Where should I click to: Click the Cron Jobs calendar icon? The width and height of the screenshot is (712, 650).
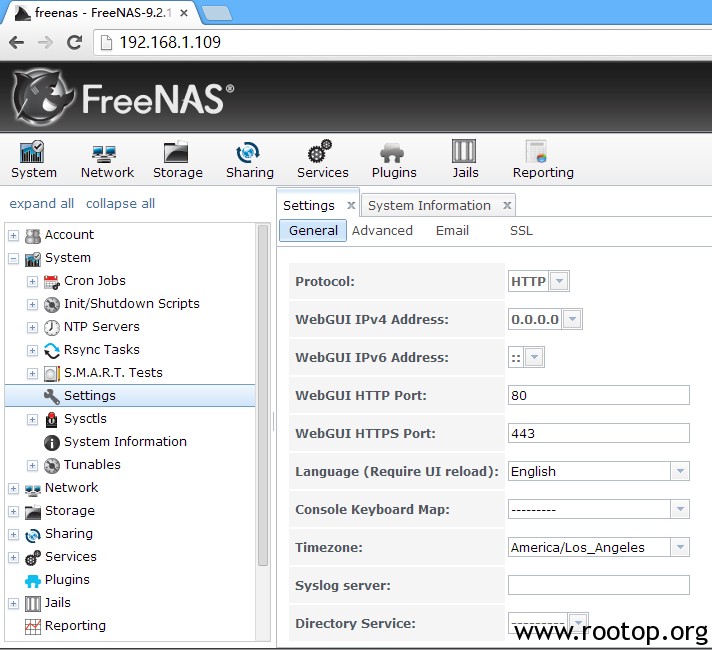52,282
